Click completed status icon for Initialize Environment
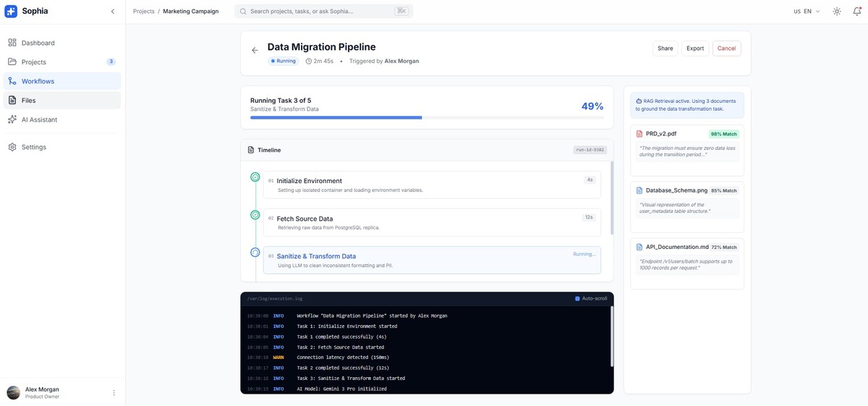Image resolution: width=868 pixels, height=406 pixels. pyautogui.click(x=255, y=177)
